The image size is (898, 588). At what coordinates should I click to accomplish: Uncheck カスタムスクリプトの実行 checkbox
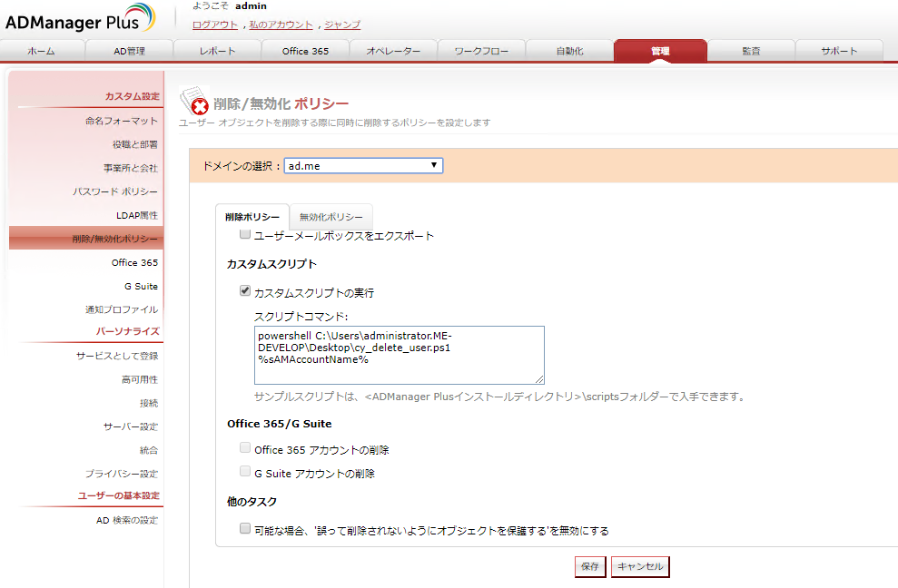[245, 291]
